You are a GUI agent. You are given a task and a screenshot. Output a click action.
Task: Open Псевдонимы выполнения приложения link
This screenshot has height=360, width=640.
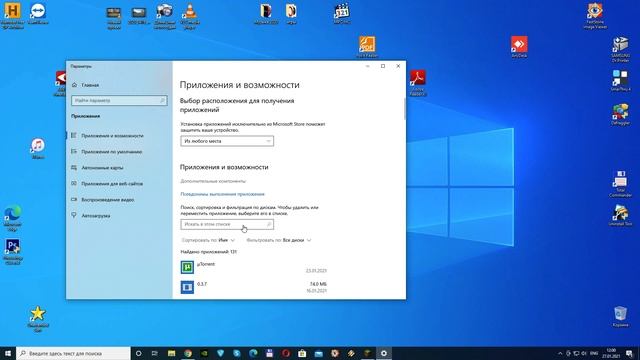pyautogui.click(x=222, y=194)
